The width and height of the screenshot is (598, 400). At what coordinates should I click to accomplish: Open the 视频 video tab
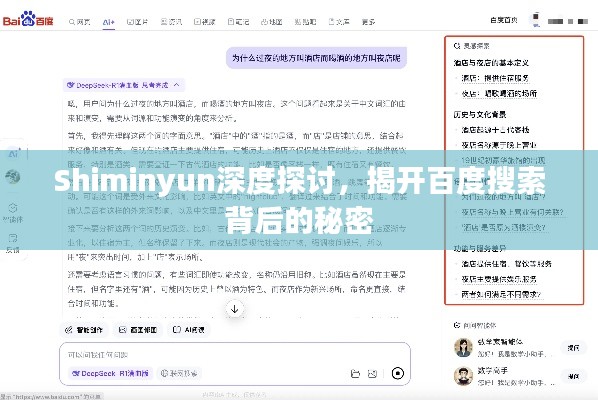(205, 22)
